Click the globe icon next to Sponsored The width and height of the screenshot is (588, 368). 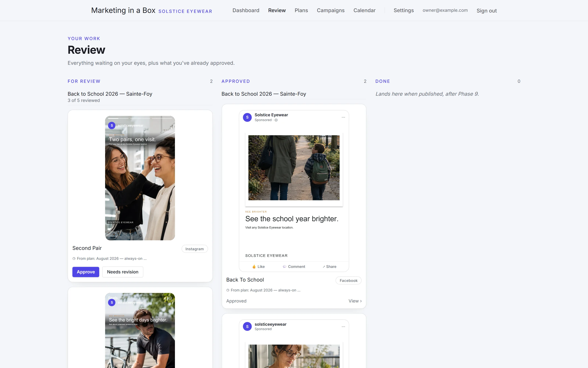276,120
